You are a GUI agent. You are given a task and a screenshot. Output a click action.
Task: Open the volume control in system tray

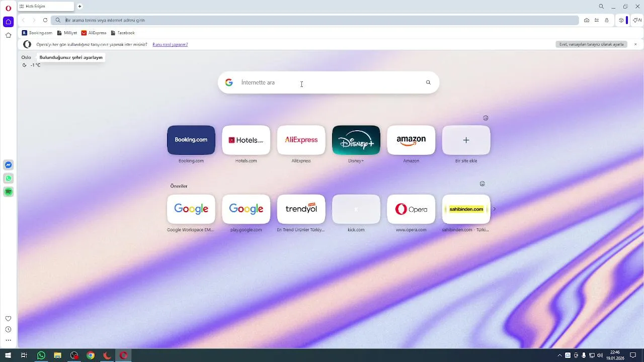click(600, 355)
